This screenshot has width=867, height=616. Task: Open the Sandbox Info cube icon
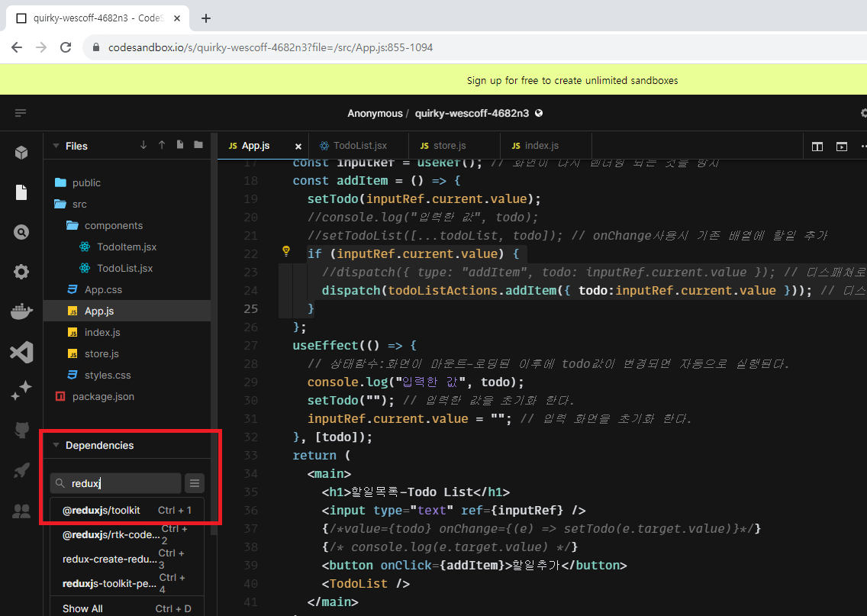tap(21, 152)
